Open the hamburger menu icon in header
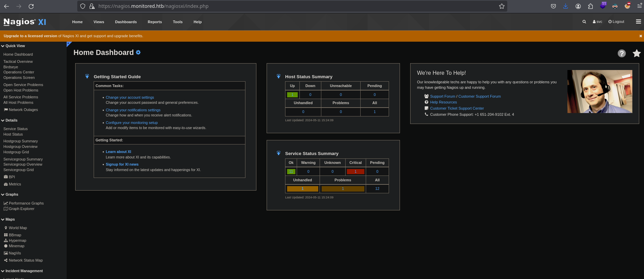This screenshot has width=644, height=279. [638, 22]
